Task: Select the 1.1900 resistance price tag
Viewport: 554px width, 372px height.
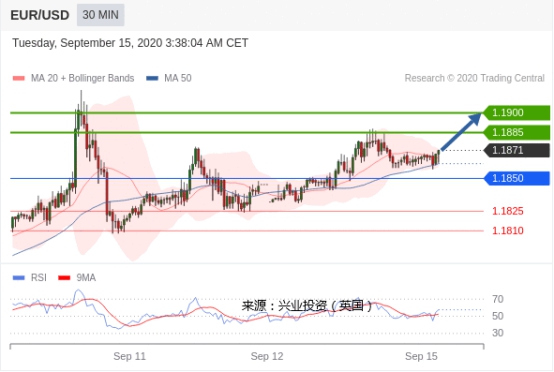Action: (517, 113)
